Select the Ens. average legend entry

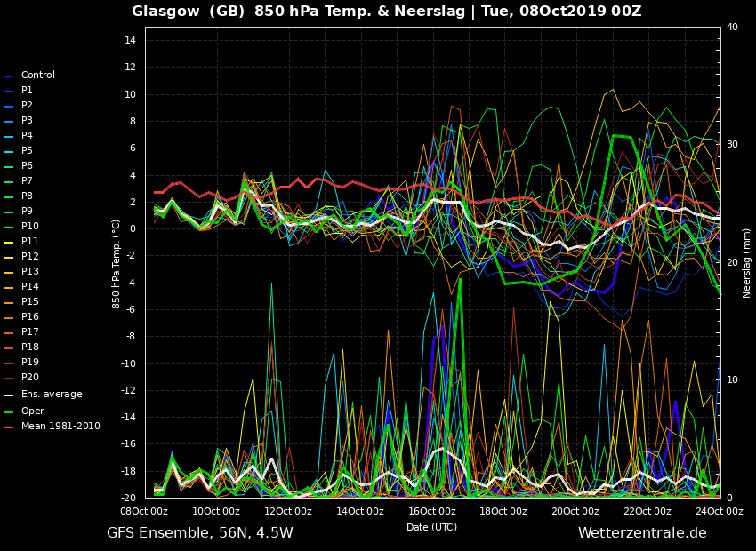coord(51,395)
